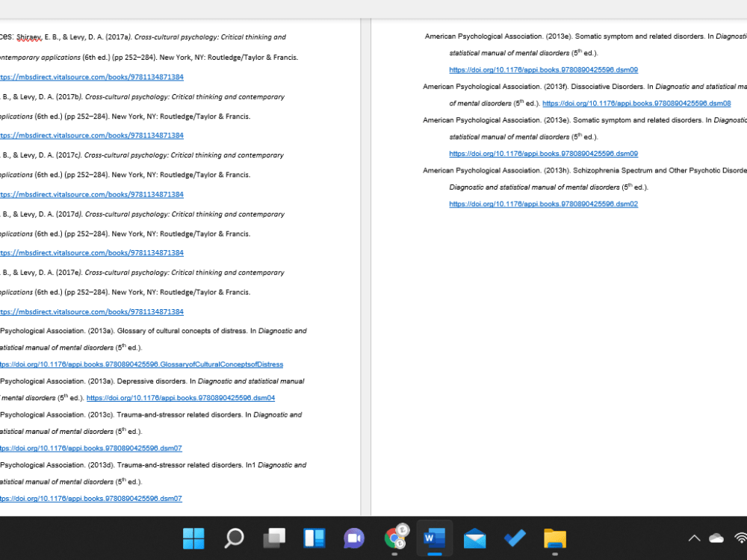Open the Mail app

coord(474,538)
